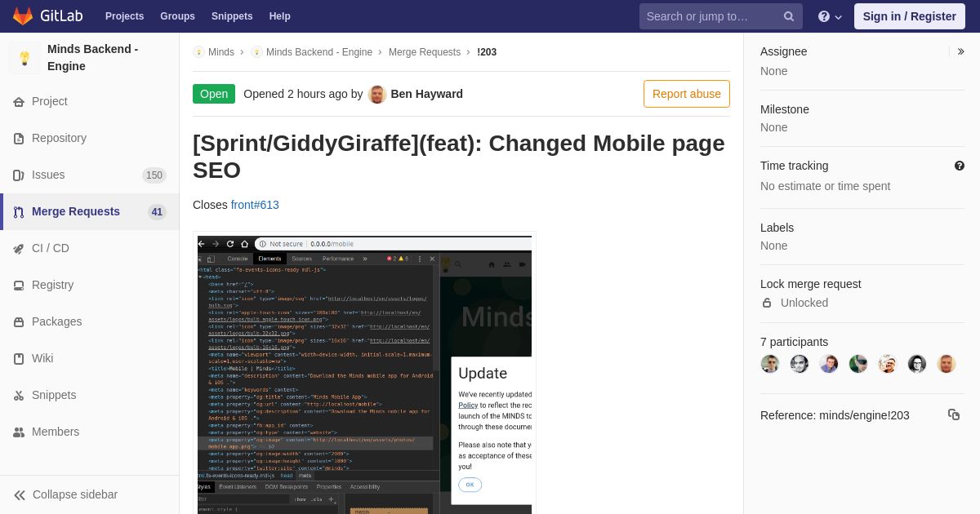Open the first participant avatar
Viewport: 980px width, 514px height.
pos(770,364)
